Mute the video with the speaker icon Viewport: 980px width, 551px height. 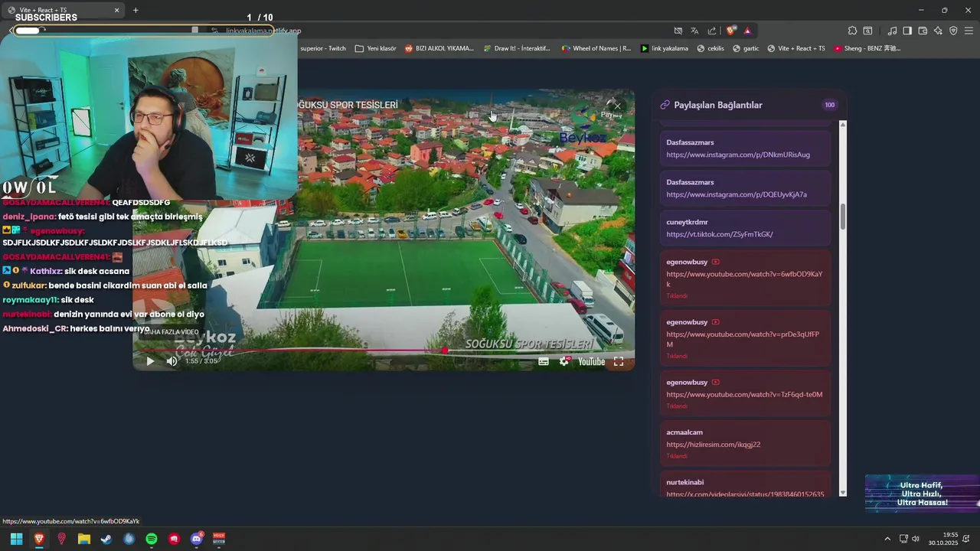coord(171,361)
